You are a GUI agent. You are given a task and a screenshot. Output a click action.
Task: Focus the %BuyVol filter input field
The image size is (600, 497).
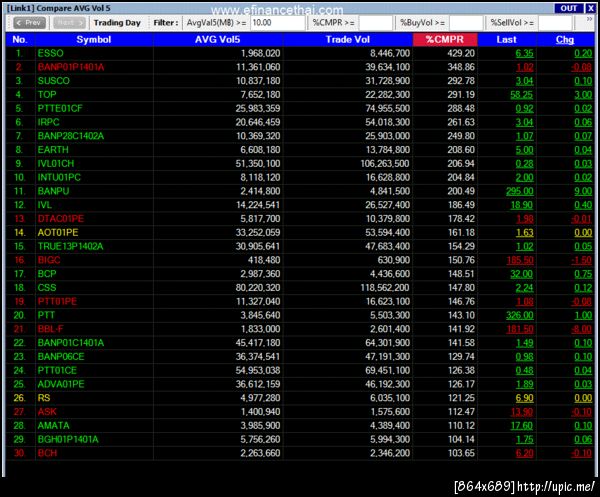pos(466,23)
